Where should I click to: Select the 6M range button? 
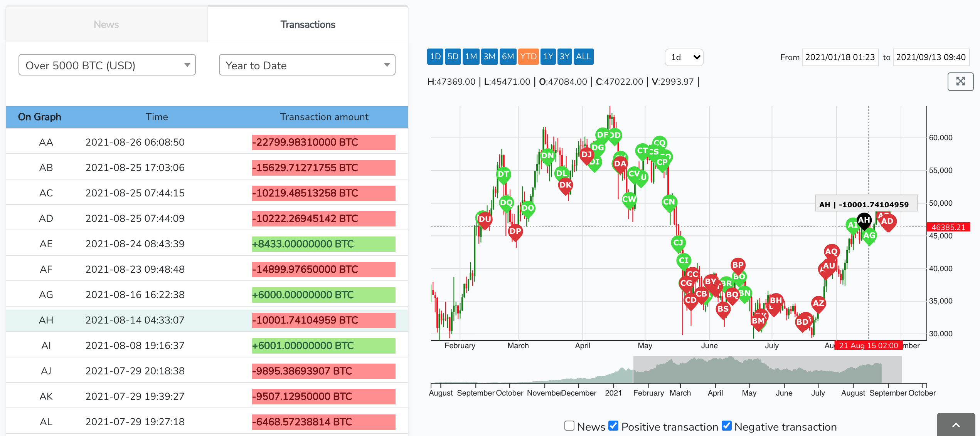coord(507,57)
